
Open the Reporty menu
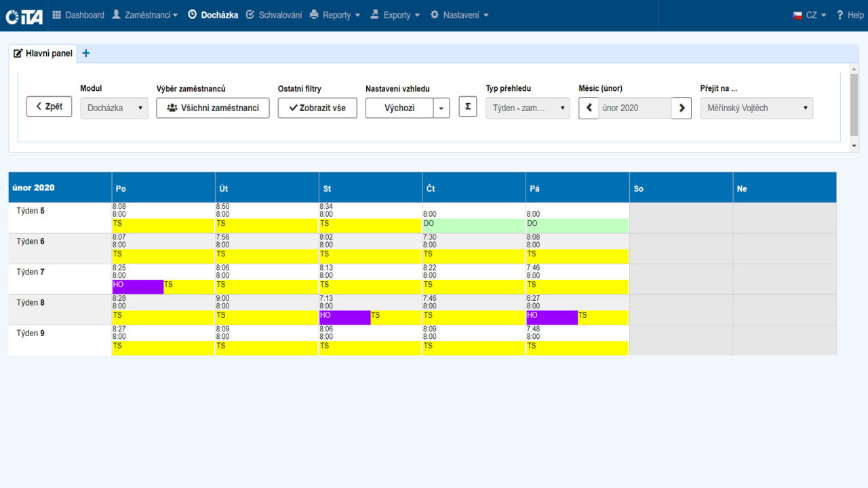point(335,15)
